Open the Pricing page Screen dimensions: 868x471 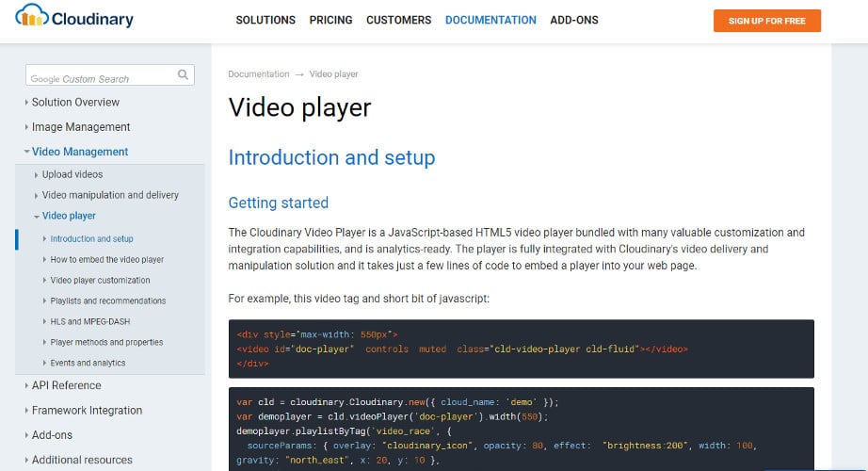coord(330,20)
